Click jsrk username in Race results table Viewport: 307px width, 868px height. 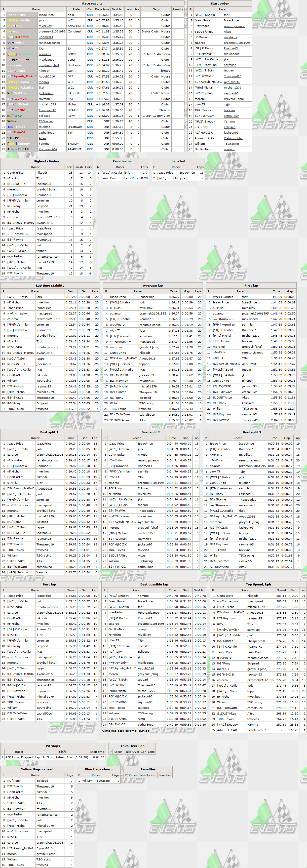coord(42,21)
